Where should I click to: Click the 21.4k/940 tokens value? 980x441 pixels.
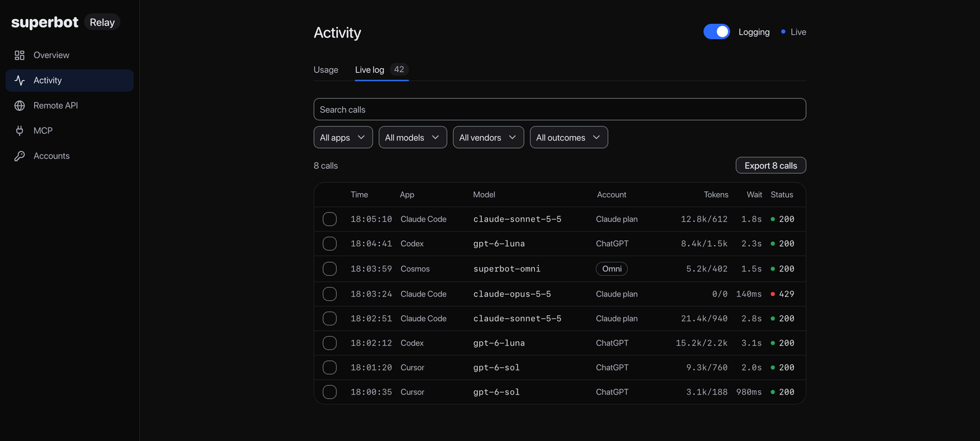[704, 318]
